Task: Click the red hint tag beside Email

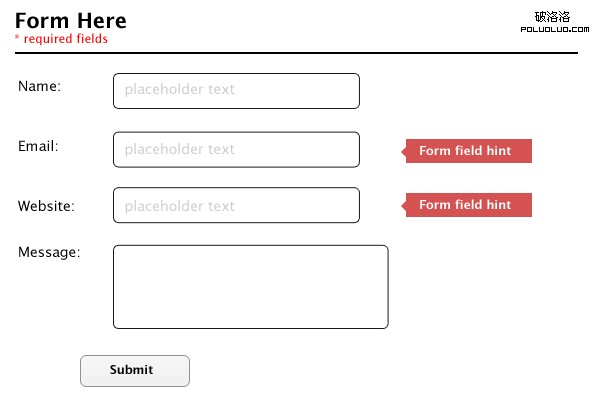Action: pyautogui.click(x=468, y=151)
